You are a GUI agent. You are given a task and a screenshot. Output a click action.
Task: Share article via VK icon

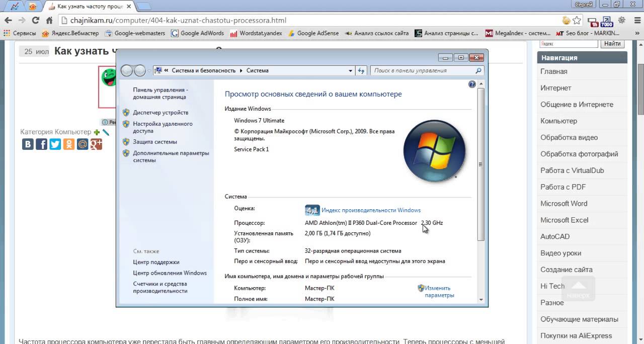coord(28,144)
